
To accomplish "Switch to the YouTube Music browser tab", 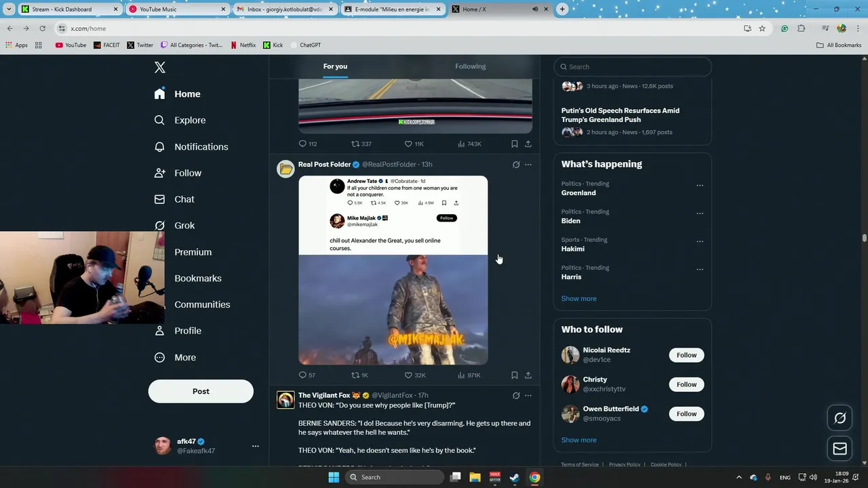I will tap(176, 9).
